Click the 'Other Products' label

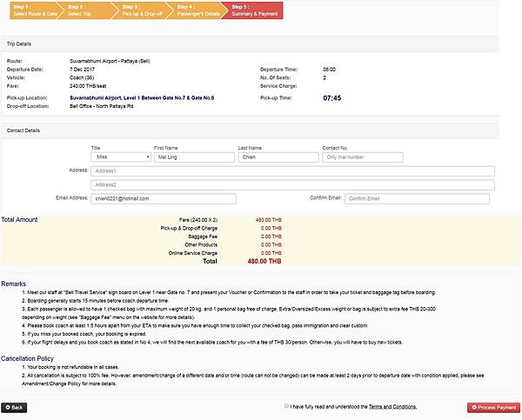click(x=201, y=244)
